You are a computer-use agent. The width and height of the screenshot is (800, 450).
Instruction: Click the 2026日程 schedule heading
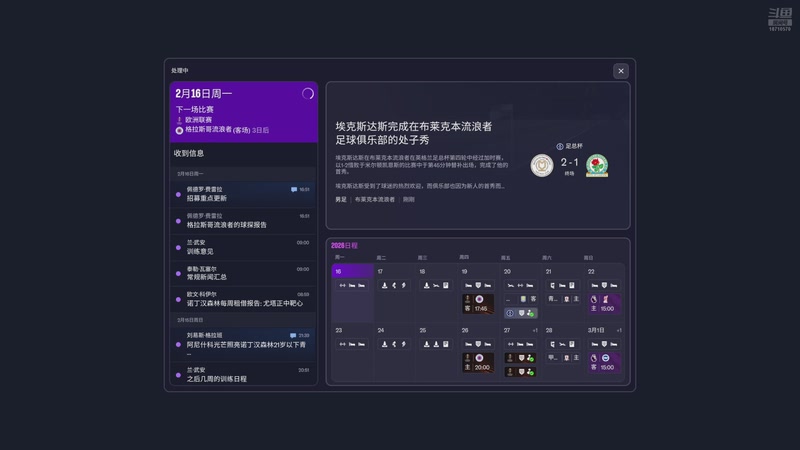click(x=344, y=245)
